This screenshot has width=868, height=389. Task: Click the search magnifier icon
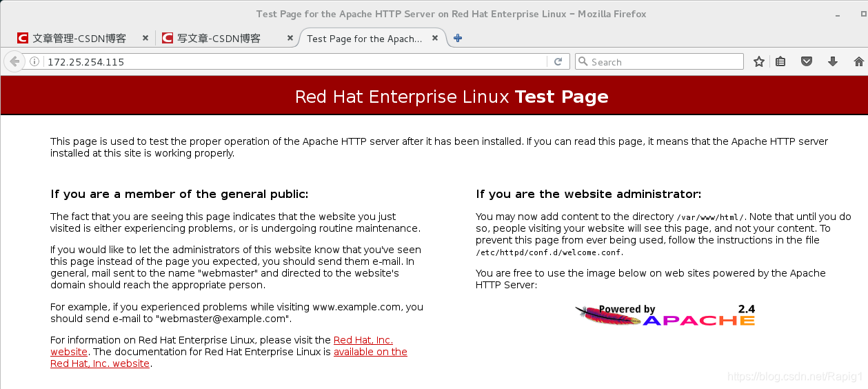click(583, 62)
